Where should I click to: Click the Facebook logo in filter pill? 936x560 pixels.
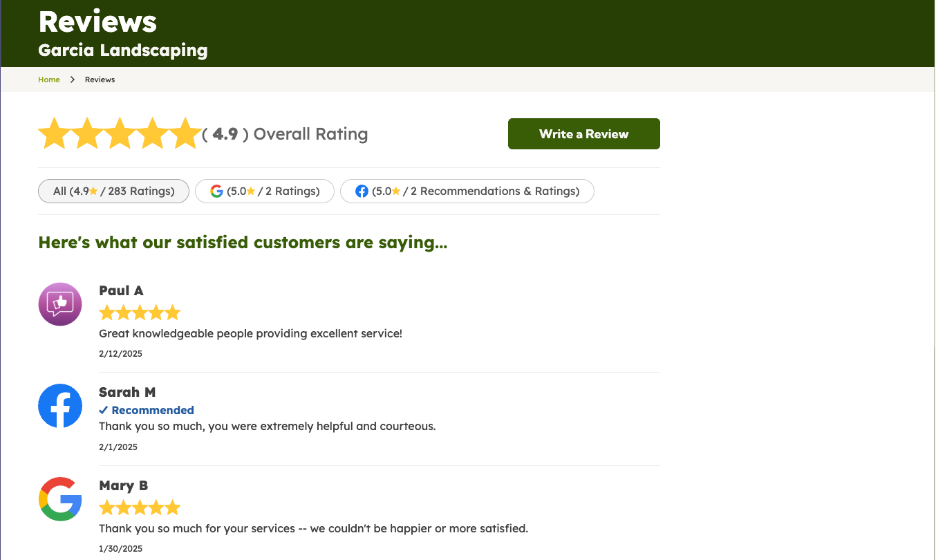pyautogui.click(x=362, y=191)
